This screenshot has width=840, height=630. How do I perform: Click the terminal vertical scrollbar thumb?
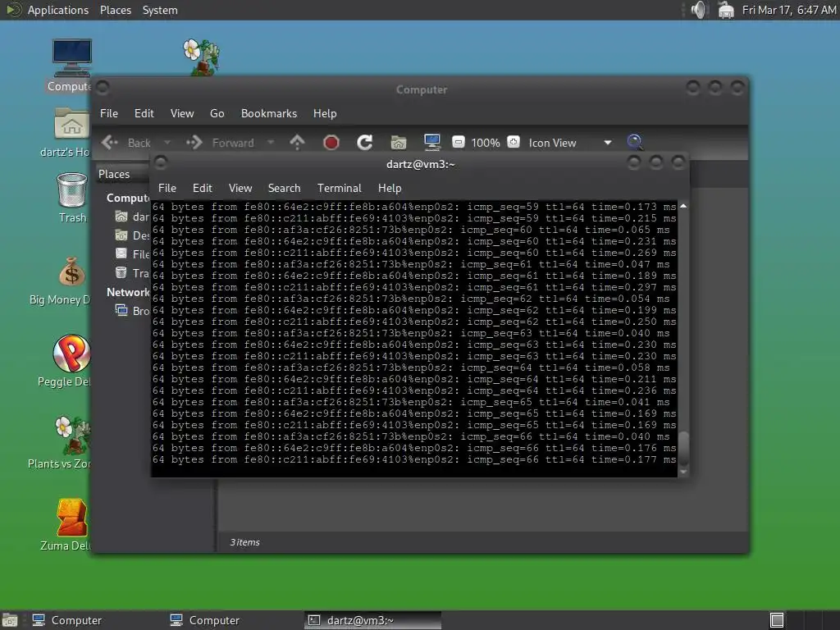(683, 448)
